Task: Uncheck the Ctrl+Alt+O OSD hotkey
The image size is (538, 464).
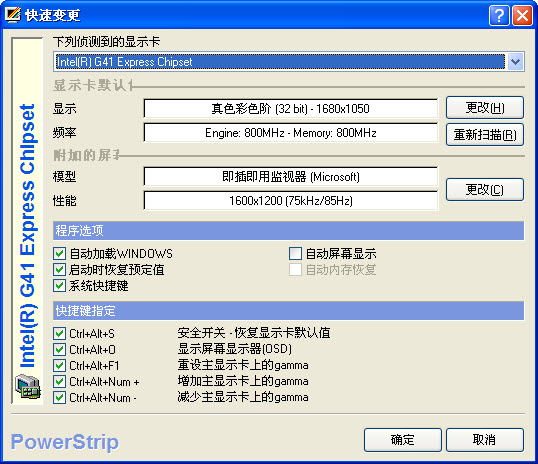Action: [60, 349]
